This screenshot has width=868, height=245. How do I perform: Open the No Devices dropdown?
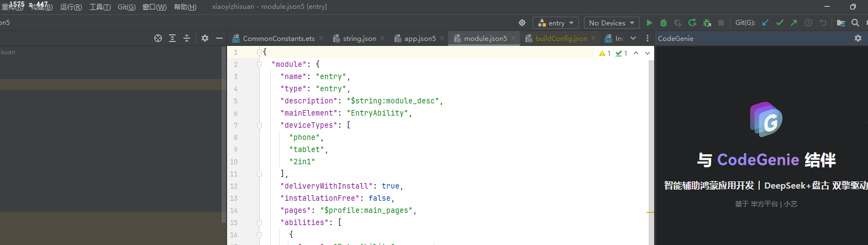[x=611, y=23]
